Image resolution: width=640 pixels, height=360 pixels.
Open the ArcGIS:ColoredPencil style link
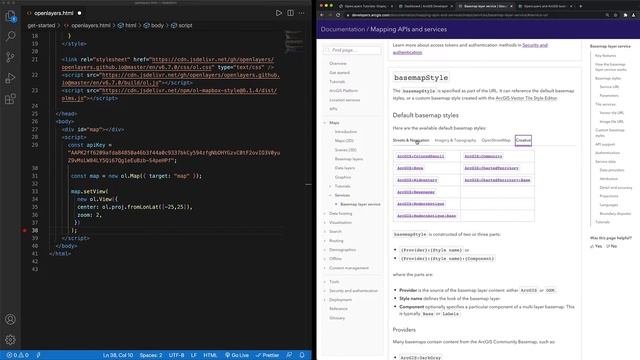tap(420, 156)
